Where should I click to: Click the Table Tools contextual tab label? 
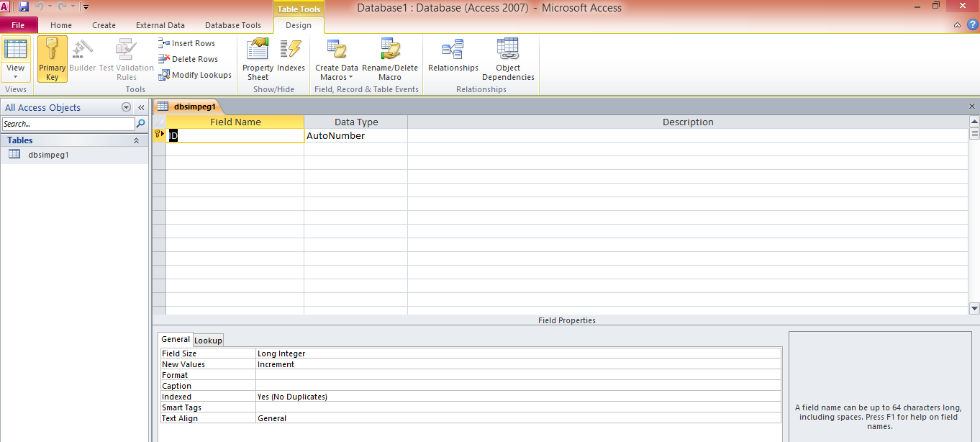coord(299,9)
